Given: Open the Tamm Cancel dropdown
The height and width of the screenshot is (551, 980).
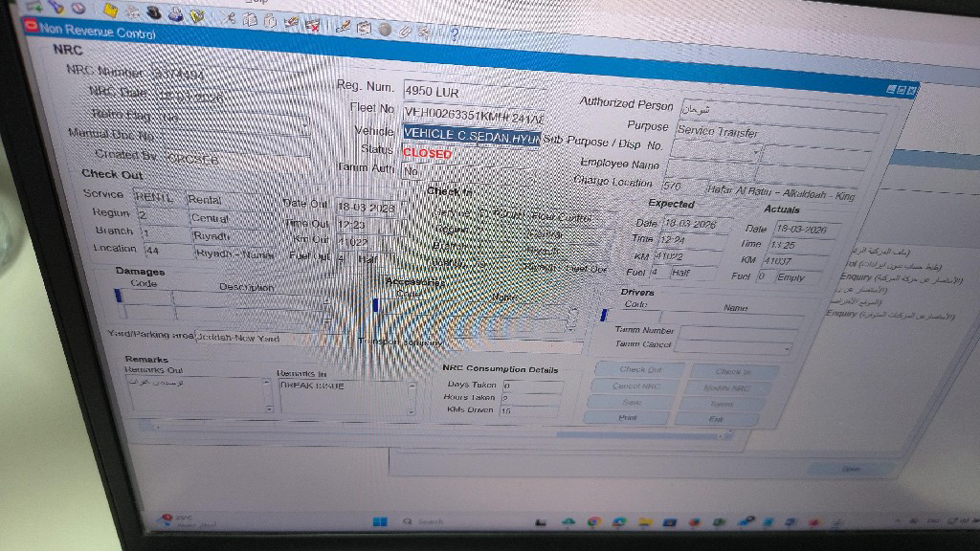Looking at the screenshot, I should tap(787, 346).
